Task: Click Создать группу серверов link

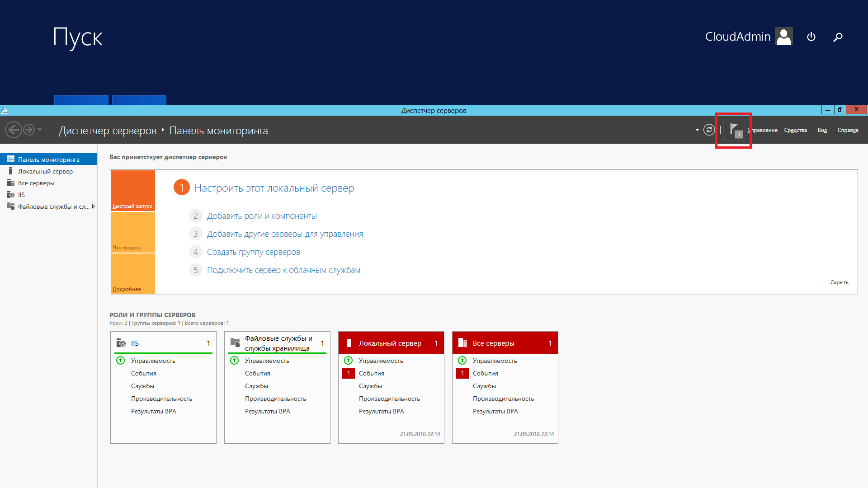Action: [253, 252]
